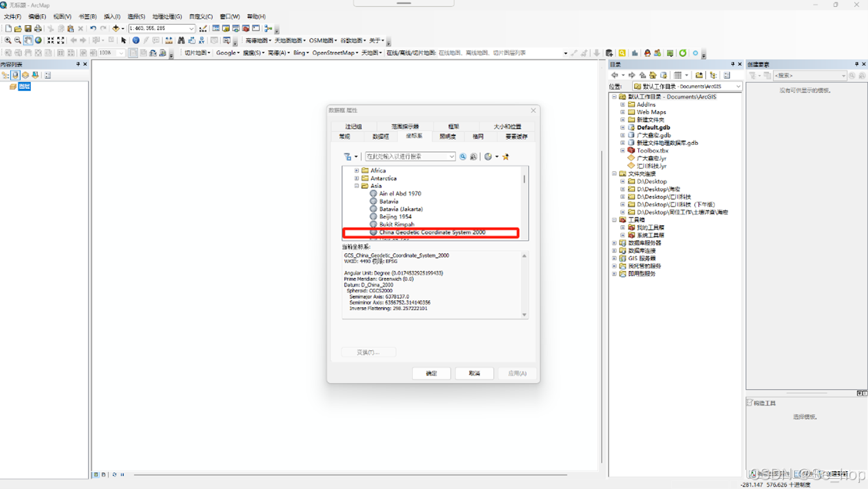Toggle Catalog tree view icon

click(713, 75)
